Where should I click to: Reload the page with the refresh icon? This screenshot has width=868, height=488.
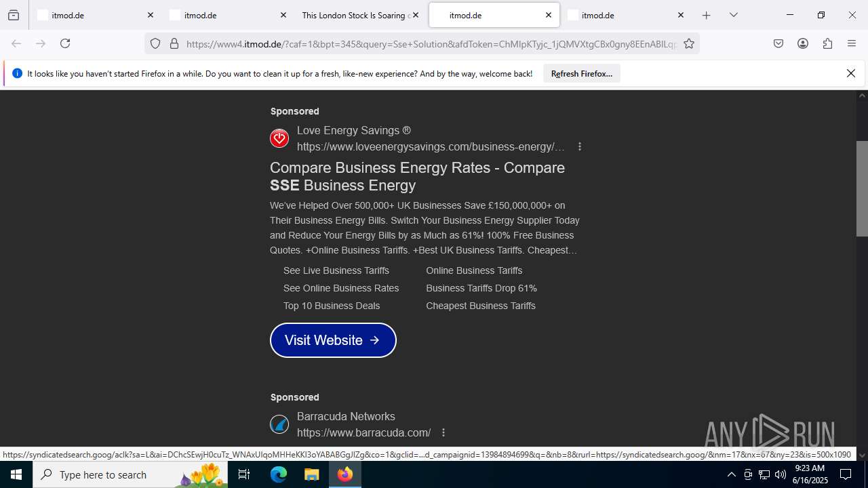coord(65,43)
